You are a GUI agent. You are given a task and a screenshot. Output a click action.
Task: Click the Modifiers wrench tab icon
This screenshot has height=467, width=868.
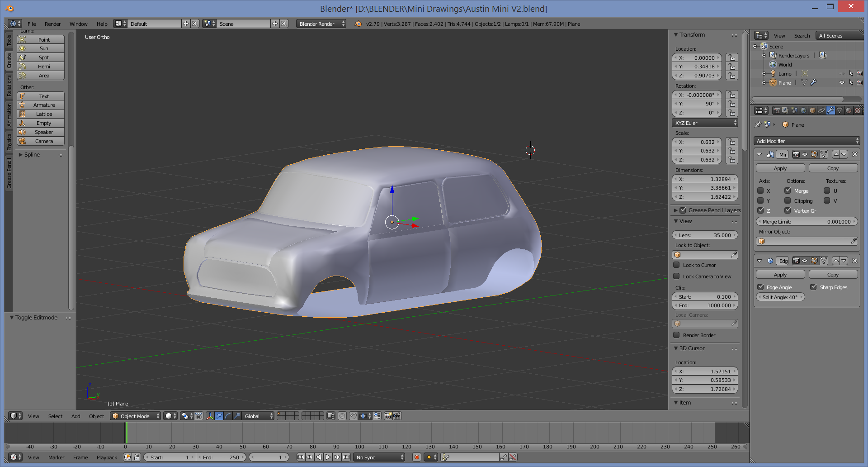[x=830, y=110]
